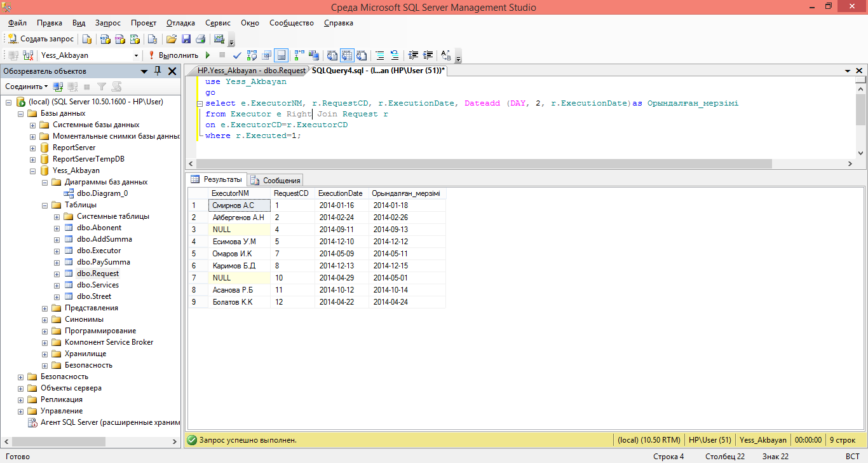The height and width of the screenshot is (463, 868).
Task: Switch output to Results to File
Action: 362,55
